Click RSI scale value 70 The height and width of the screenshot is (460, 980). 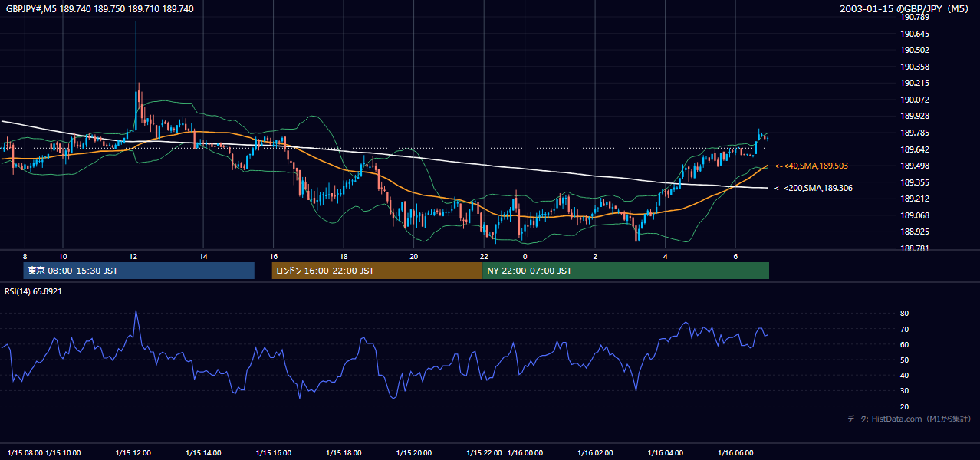[x=904, y=329]
